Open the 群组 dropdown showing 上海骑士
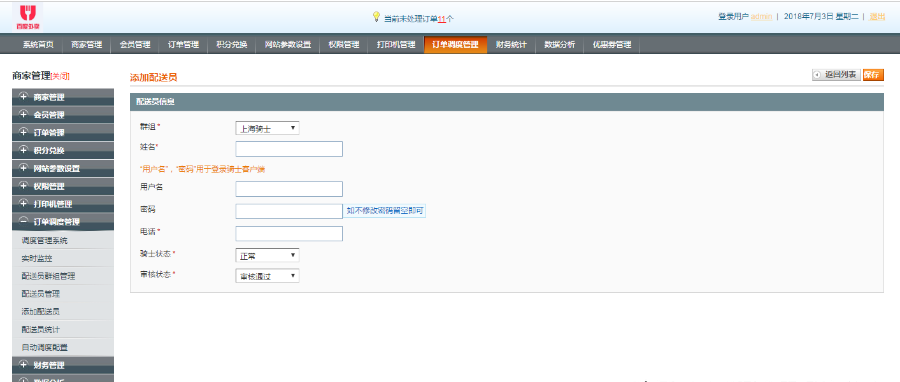900x382 pixels. pos(267,128)
